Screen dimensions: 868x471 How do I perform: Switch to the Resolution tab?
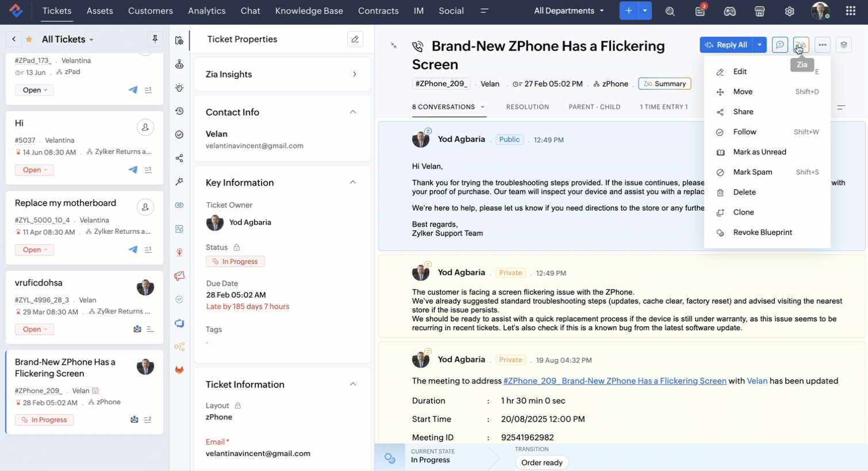[528, 107]
